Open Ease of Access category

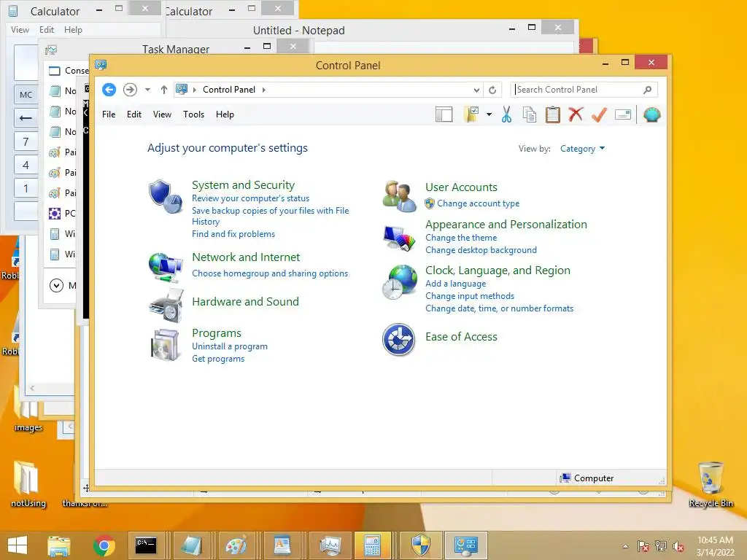tap(461, 337)
